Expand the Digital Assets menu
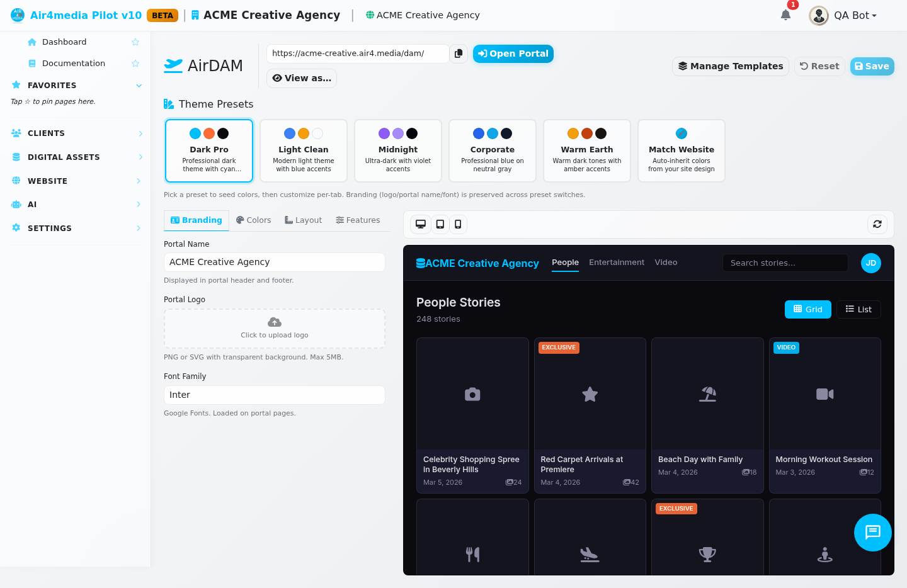 pos(76,157)
